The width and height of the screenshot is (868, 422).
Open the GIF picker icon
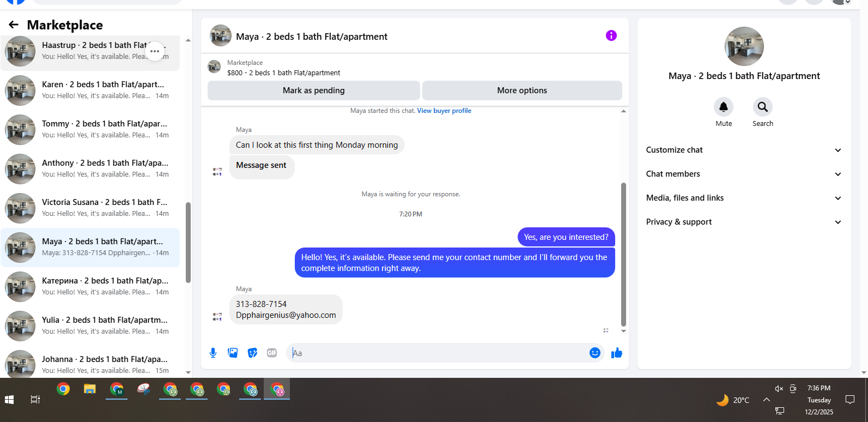coord(272,353)
